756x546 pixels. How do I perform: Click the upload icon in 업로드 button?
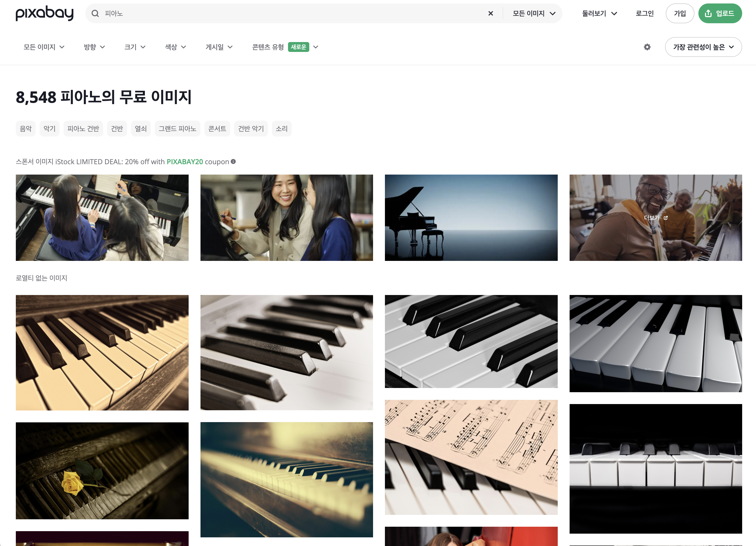coord(708,13)
